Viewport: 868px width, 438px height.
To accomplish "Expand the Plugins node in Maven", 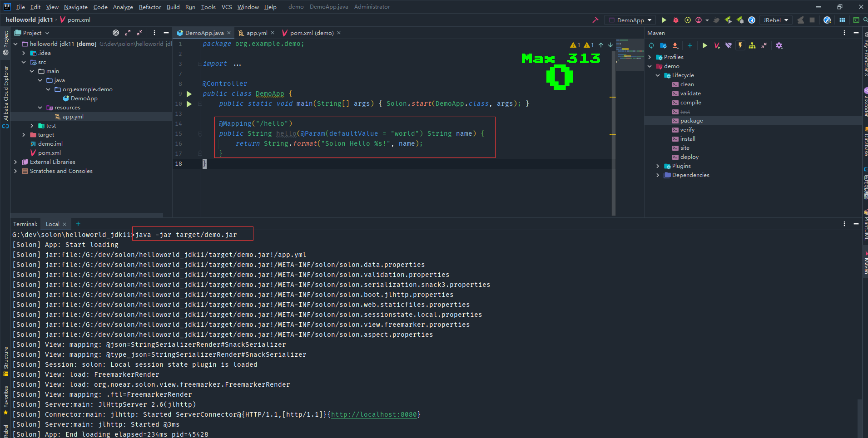I will click(x=658, y=166).
